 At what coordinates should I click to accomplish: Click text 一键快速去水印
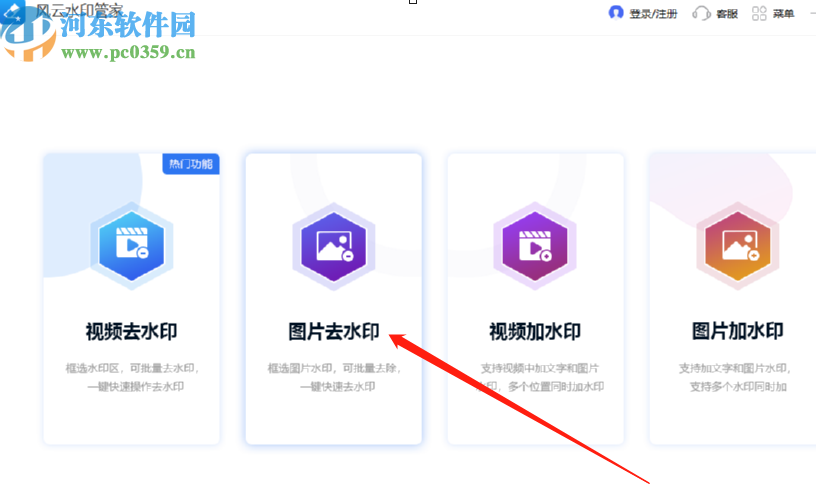[337, 386]
